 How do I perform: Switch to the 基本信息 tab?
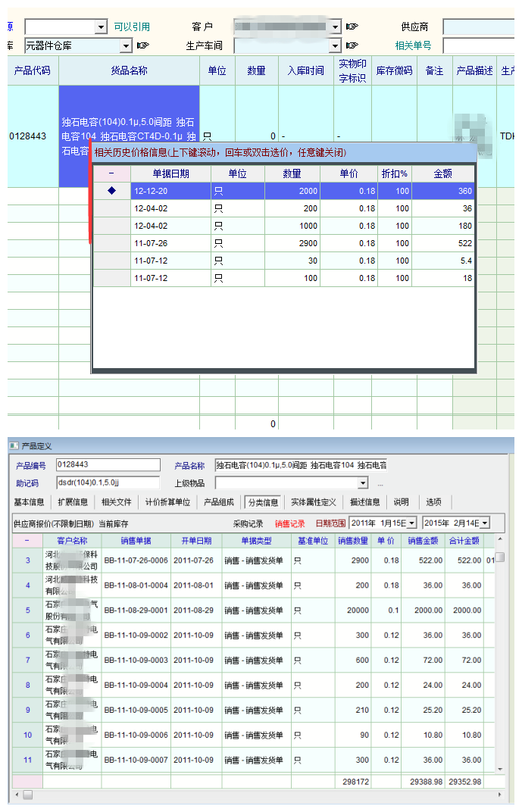point(29,502)
